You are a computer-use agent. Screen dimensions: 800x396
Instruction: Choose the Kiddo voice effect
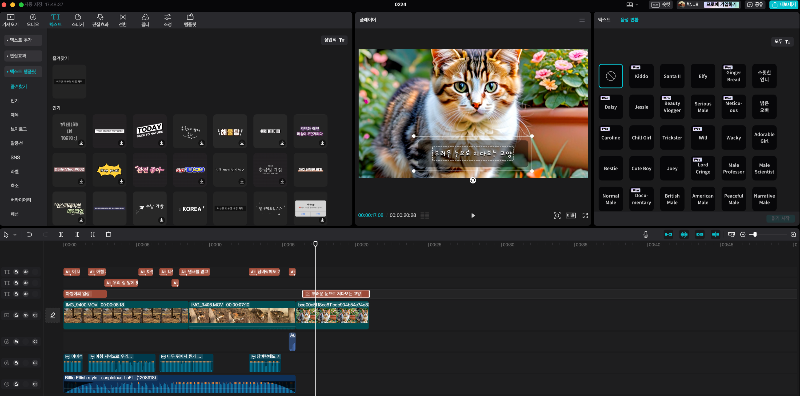coord(641,76)
